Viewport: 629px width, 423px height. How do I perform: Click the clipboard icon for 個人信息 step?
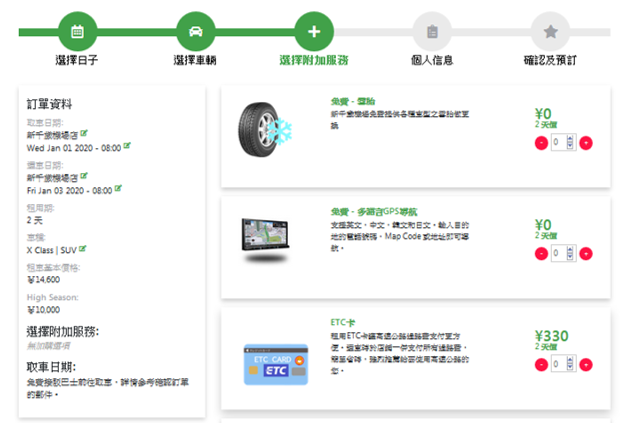(x=432, y=31)
